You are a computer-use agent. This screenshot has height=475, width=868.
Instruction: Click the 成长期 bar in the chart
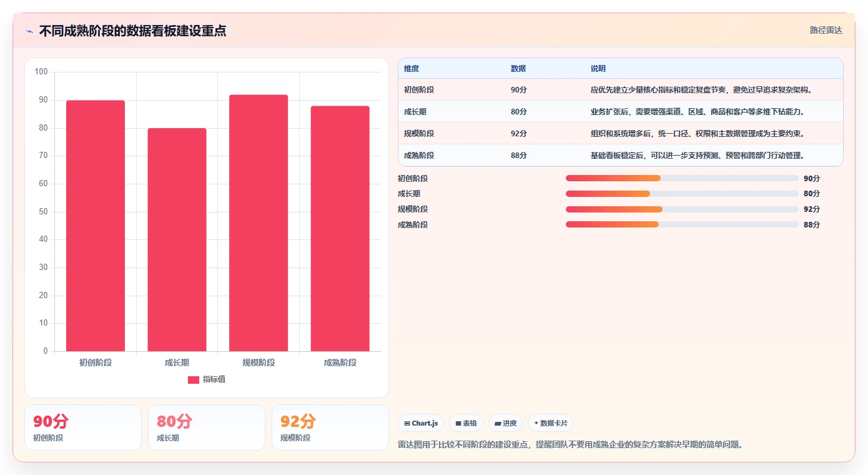point(177,239)
